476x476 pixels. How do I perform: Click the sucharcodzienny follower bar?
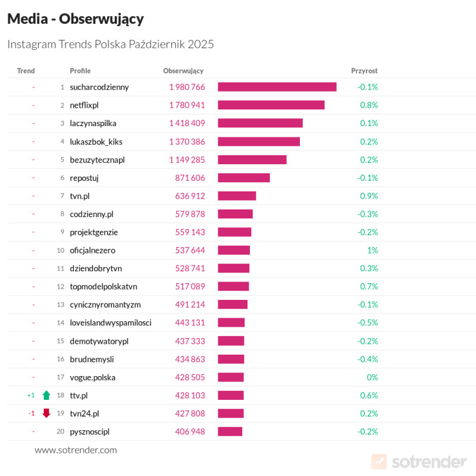pyautogui.click(x=277, y=87)
